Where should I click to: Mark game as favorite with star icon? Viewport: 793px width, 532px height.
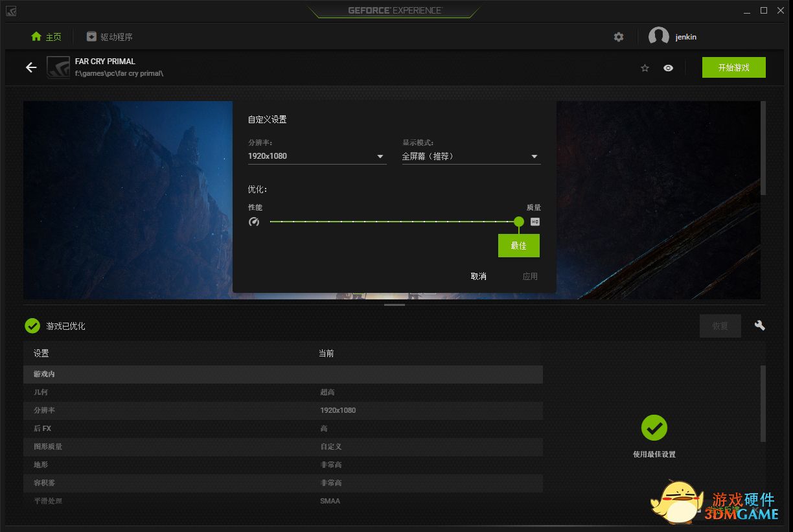coord(645,68)
